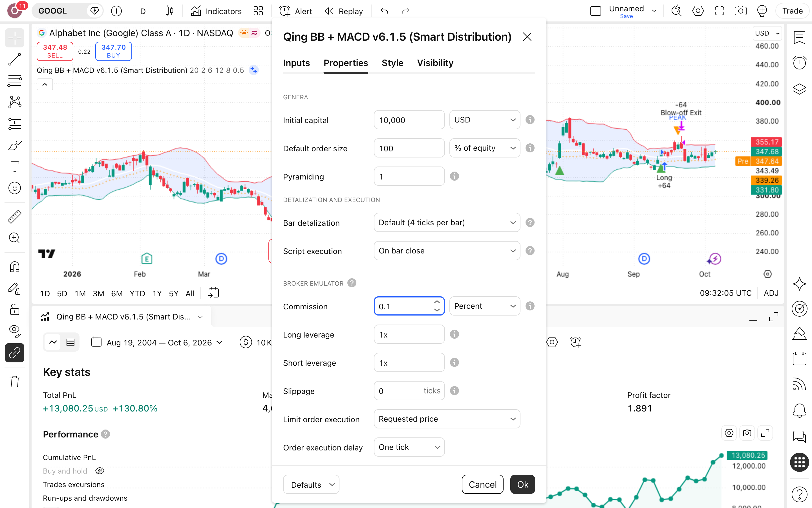The image size is (812, 508).
Task: Open the layout templates grid icon
Action: (258, 11)
